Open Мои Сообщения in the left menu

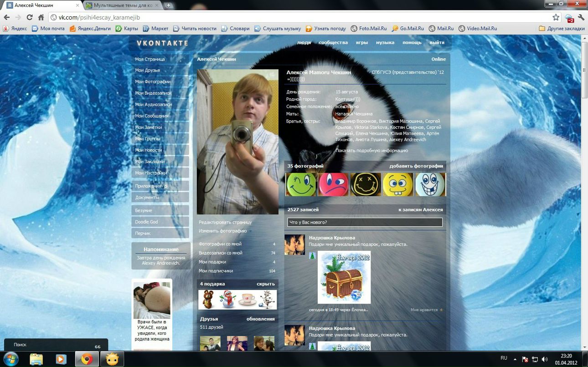point(152,116)
